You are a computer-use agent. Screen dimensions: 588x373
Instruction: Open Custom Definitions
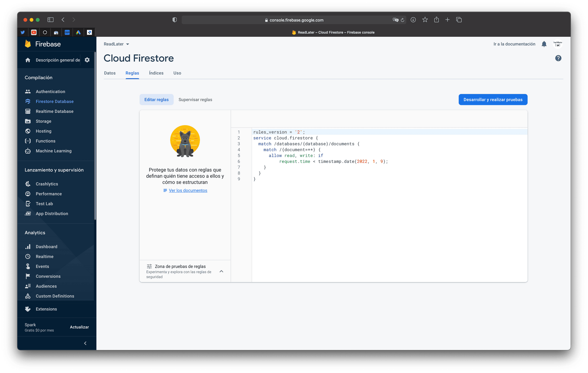55,296
